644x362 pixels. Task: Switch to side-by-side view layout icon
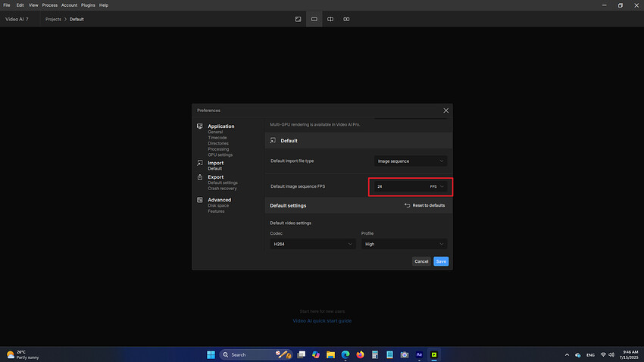346,19
